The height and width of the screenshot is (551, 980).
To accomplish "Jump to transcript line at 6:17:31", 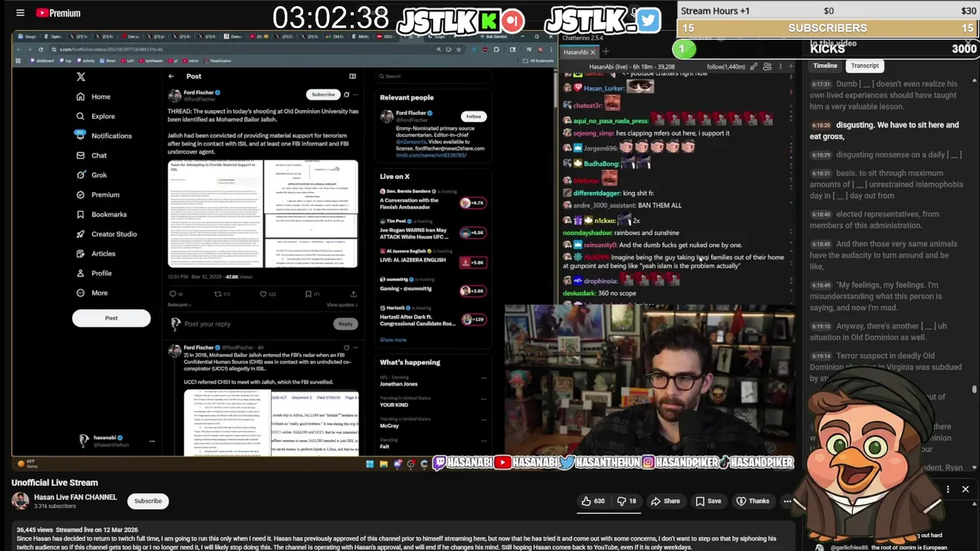I will (x=884, y=95).
